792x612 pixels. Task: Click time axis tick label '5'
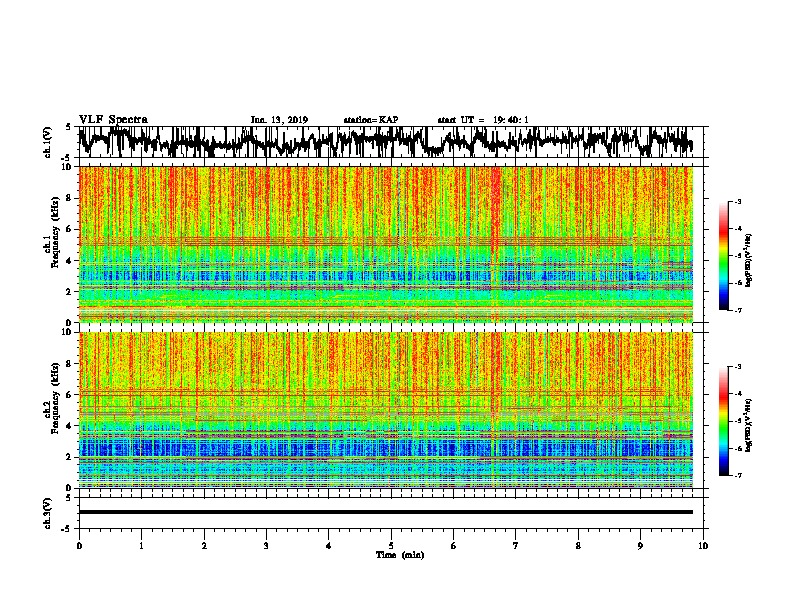(391, 546)
